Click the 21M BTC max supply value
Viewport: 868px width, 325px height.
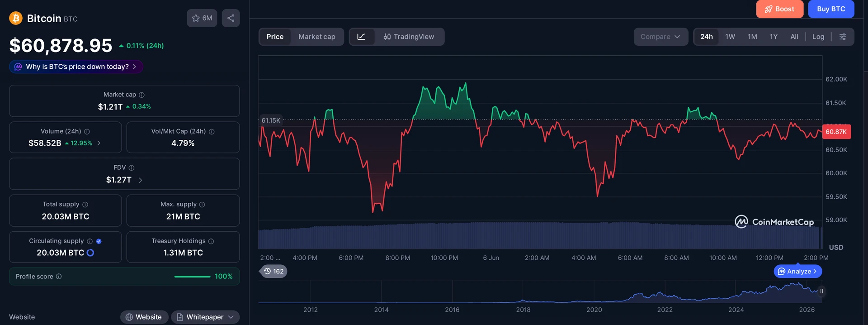click(x=183, y=216)
